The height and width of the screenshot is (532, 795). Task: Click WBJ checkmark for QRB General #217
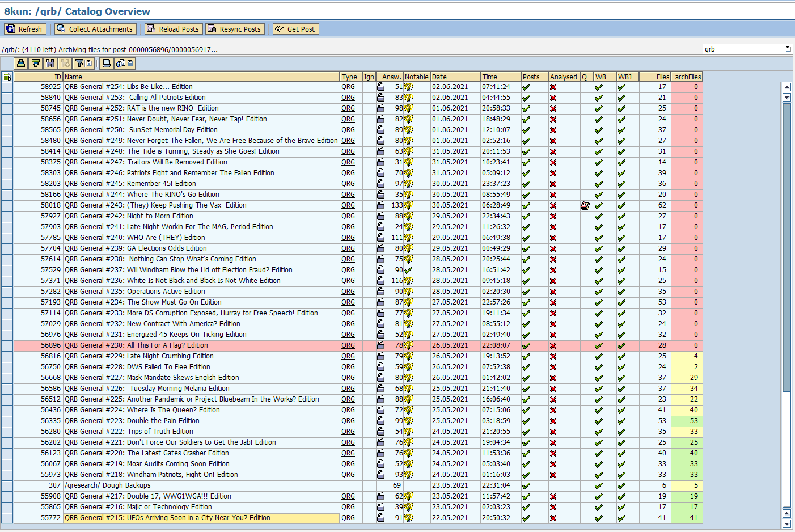[x=621, y=496]
